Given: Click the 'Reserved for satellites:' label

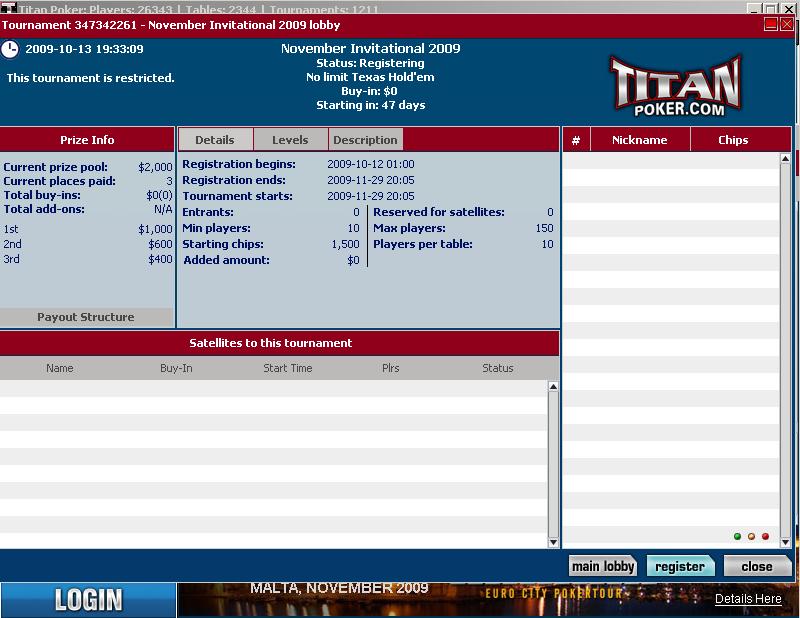Looking at the screenshot, I should [439, 212].
